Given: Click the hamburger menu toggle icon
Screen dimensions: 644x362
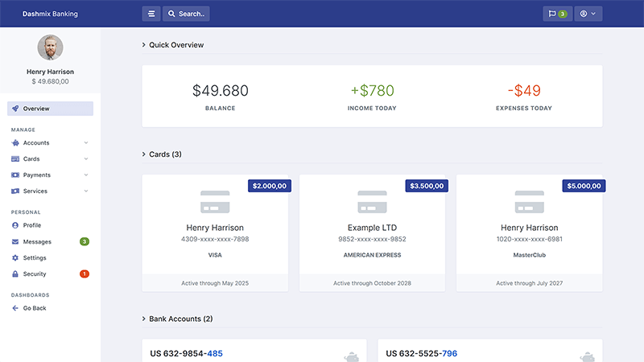Looking at the screenshot, I should pyautogui.click(x=151, y=14).
